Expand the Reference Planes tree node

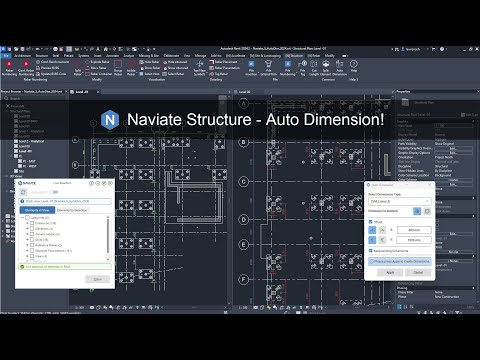point(27,245)
